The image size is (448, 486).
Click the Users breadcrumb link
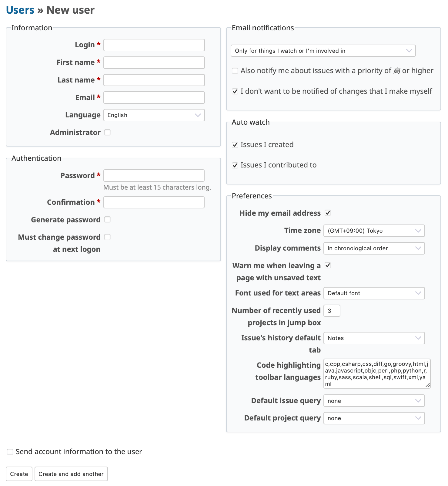(20, 10)
